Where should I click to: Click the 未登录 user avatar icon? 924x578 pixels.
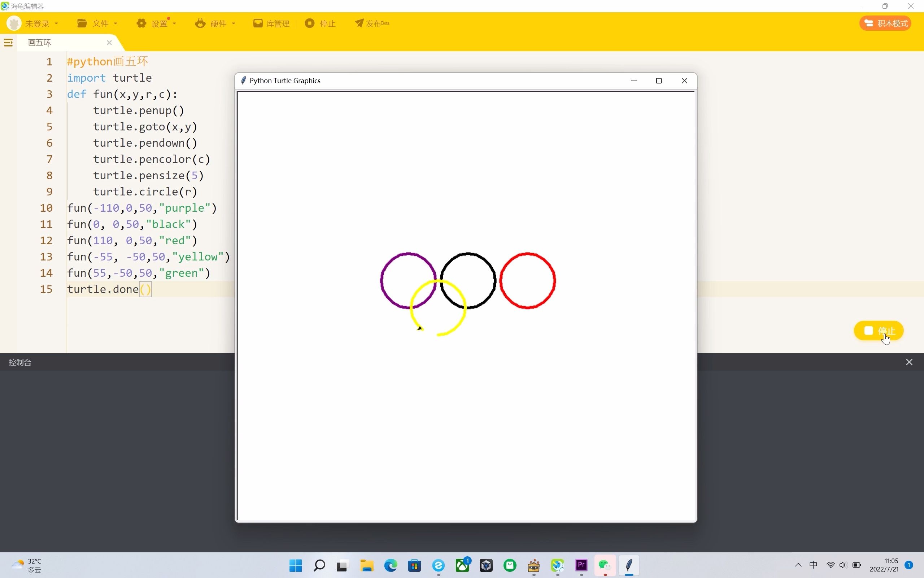tap(14, 23)
